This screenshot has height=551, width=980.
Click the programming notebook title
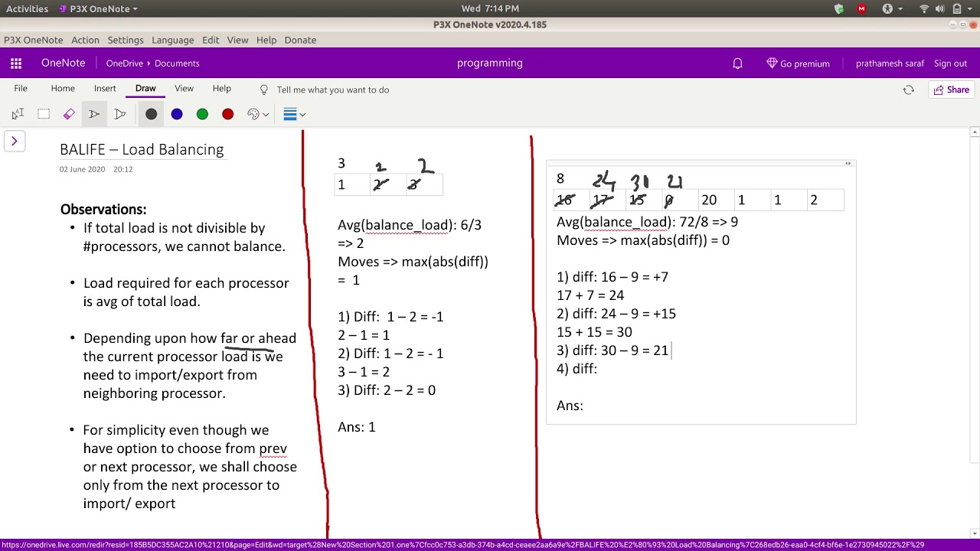pyautogui.click(x=490, y=64)
